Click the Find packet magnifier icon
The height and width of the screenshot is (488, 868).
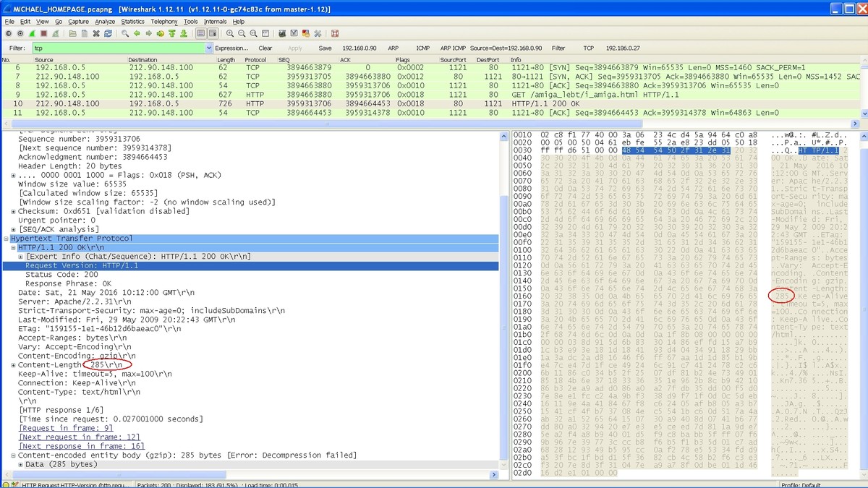point(125,33)
